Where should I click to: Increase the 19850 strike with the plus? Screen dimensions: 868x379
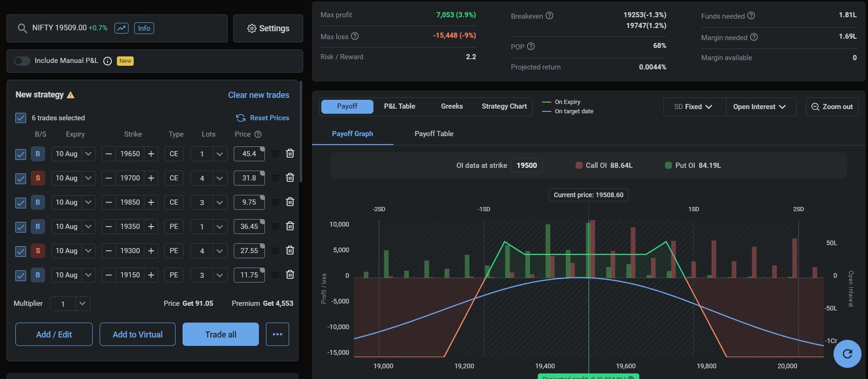(x=151, y=202)
